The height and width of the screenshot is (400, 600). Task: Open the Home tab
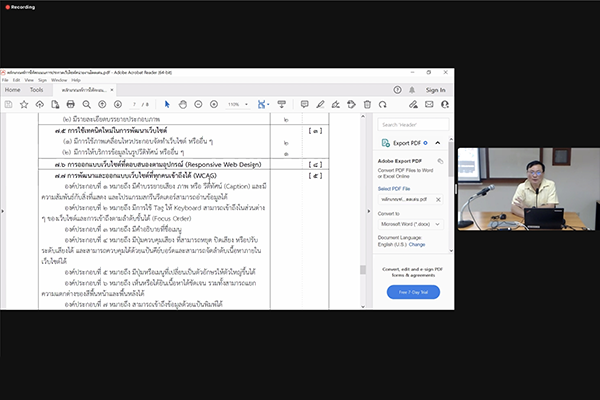pyautogui.click(x=13, y=90)
